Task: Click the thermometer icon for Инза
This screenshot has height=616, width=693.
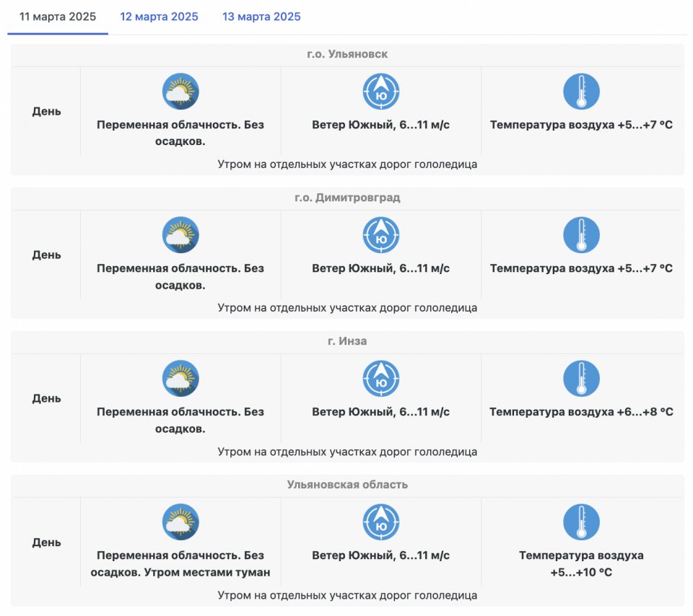Action: coord(581,379)
